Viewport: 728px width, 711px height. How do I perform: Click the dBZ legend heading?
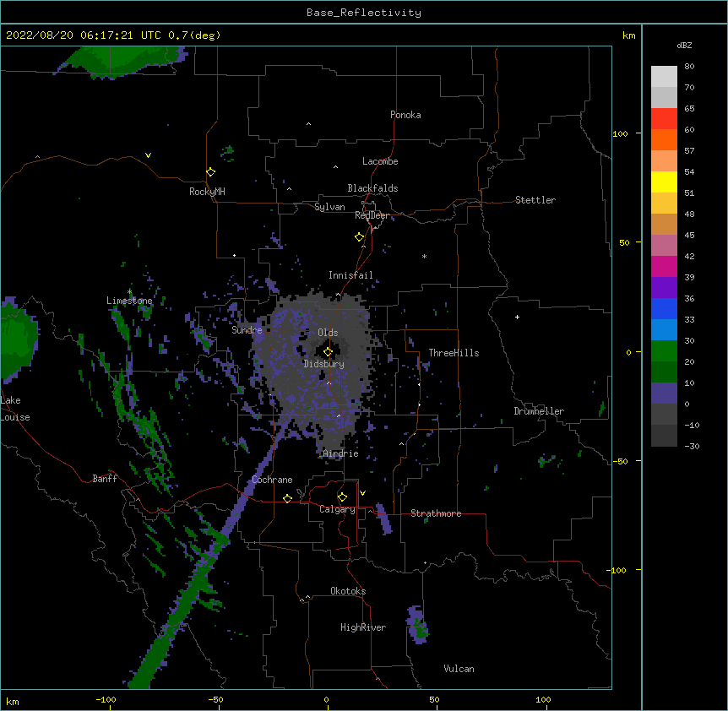(x=684, y=45)
